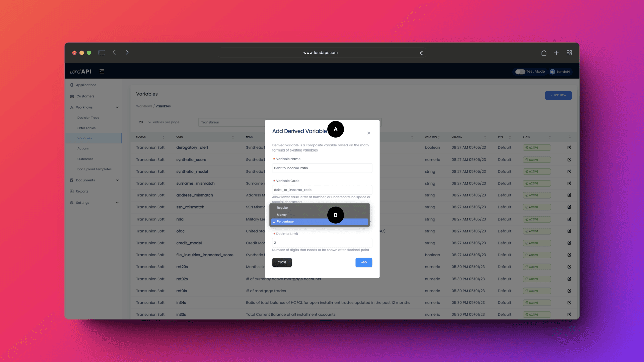Click the Settings sidebar icon

72,202
